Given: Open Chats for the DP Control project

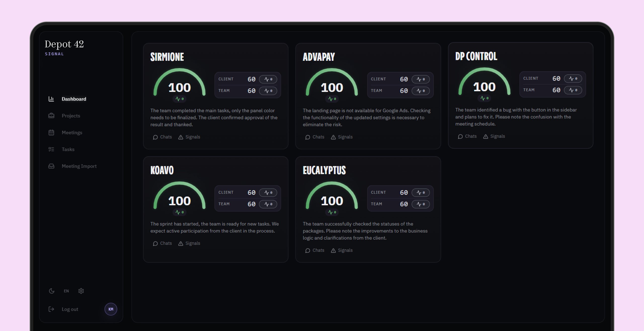Looking at the screenshot, I should 467,136.
